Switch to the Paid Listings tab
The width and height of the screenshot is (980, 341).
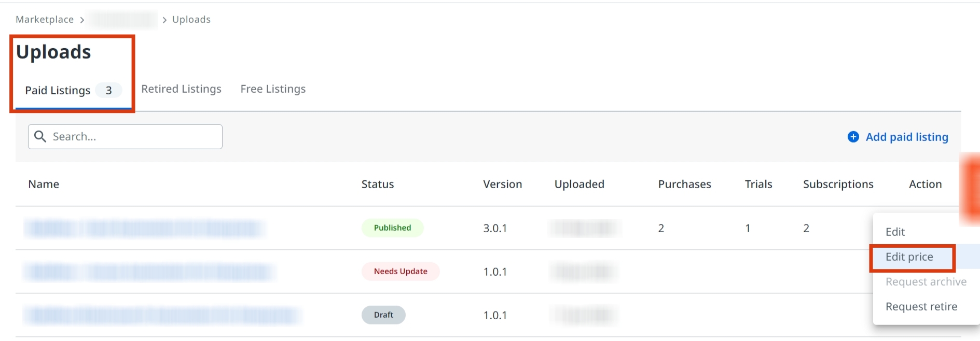click(58, 90)
